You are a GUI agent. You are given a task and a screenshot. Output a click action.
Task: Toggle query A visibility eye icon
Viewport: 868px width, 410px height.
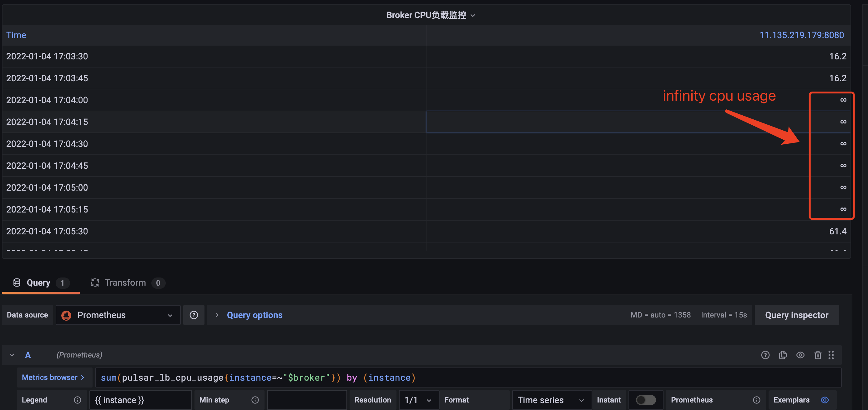click(800, 355)
